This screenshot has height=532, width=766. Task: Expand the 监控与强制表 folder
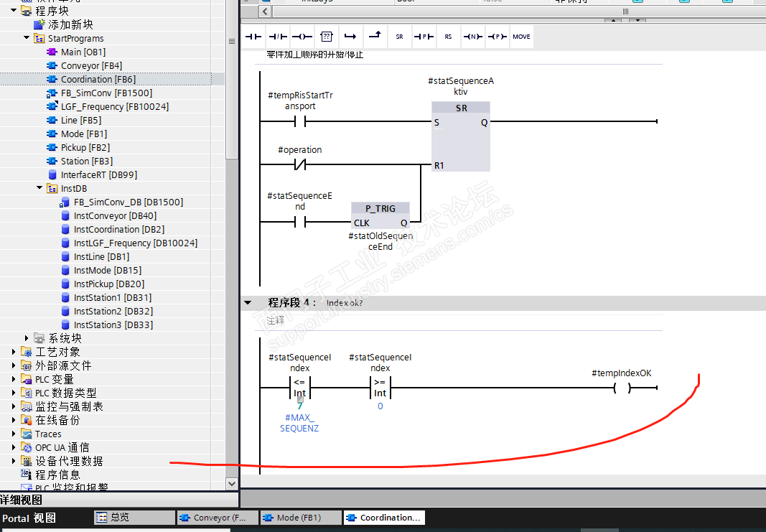[x=14, y=406]
